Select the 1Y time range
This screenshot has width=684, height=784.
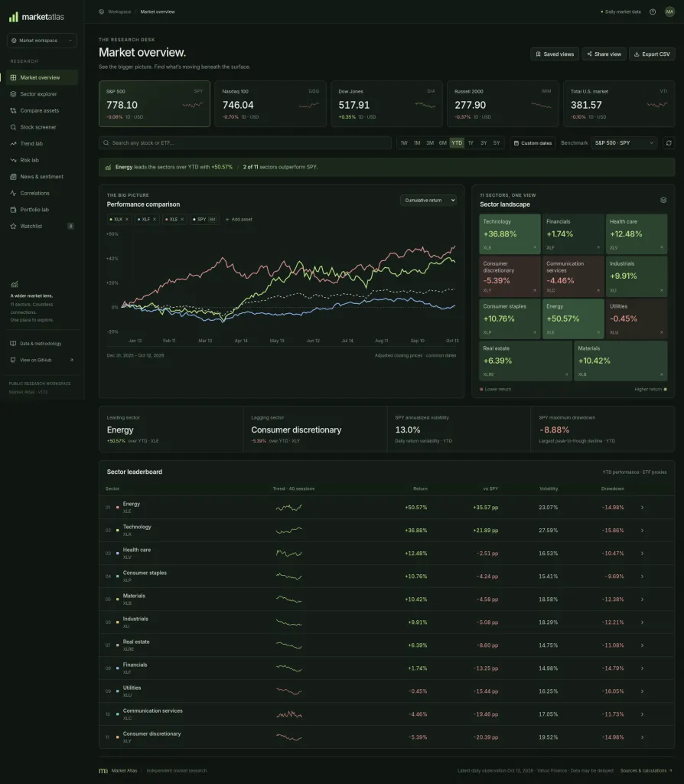471,143
